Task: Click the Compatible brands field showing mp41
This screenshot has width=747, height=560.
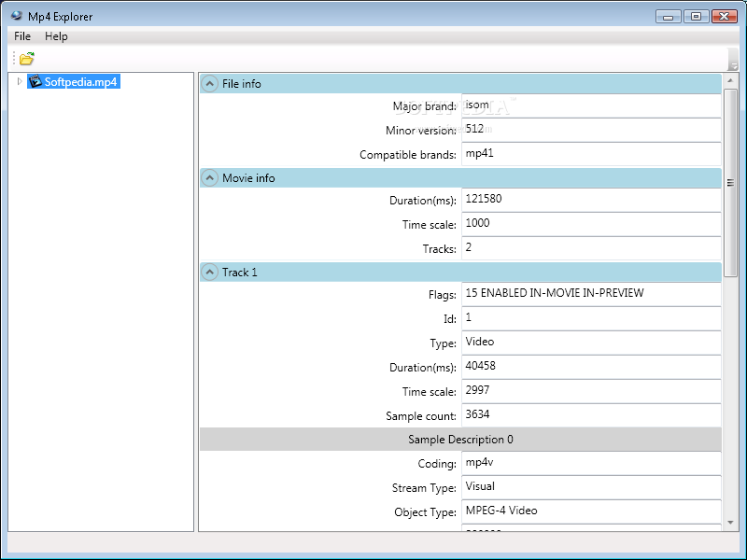Action: [x=591, y=154]
